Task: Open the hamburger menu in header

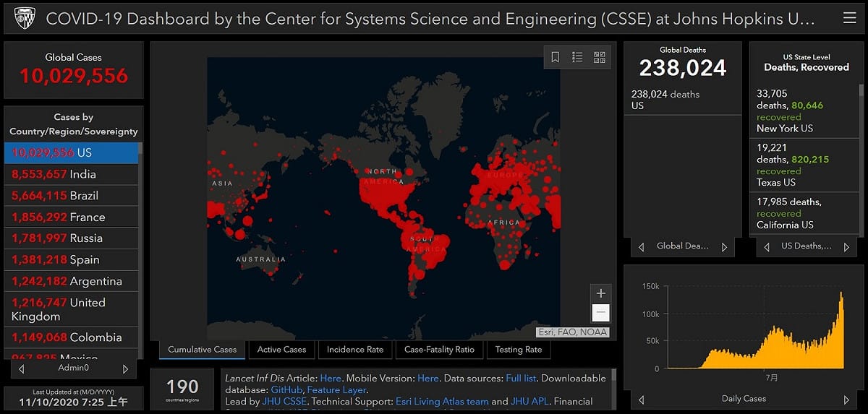Action: tap(849, 18)
